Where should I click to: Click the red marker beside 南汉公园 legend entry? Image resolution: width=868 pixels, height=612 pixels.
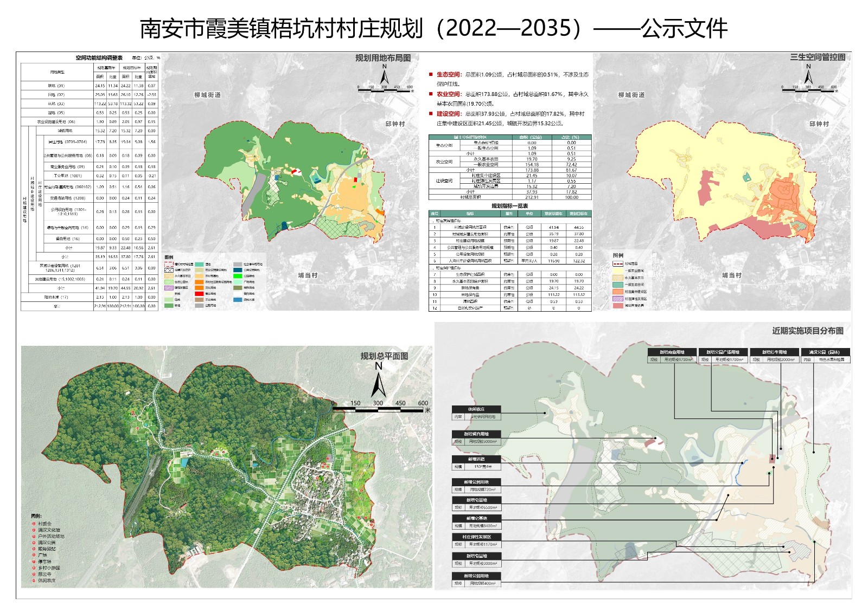(x=33, y=542)
